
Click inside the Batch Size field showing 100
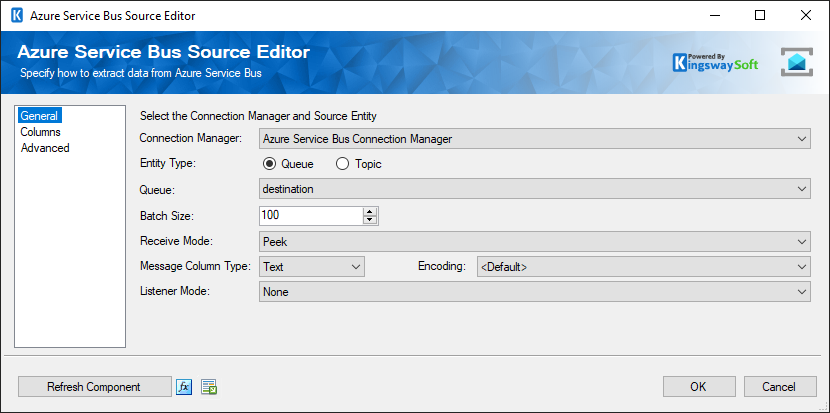click(311, 216)
